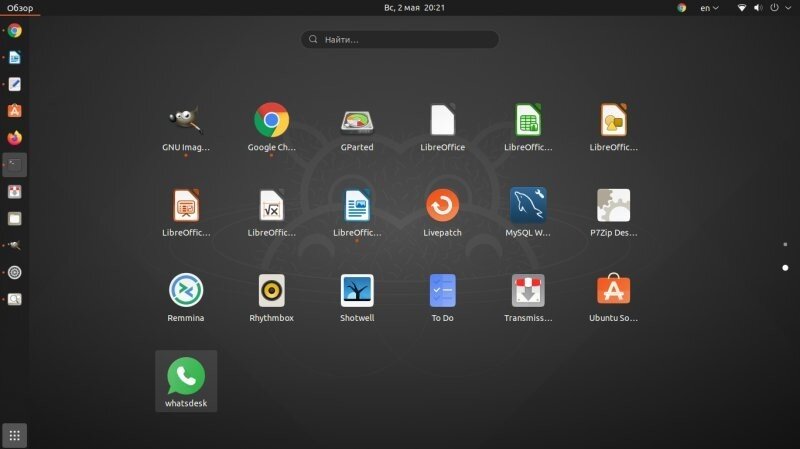Viewport: 800px width, 449px height.
Task: Open the clock and calendar menu
Action: [x=414, y=8]
